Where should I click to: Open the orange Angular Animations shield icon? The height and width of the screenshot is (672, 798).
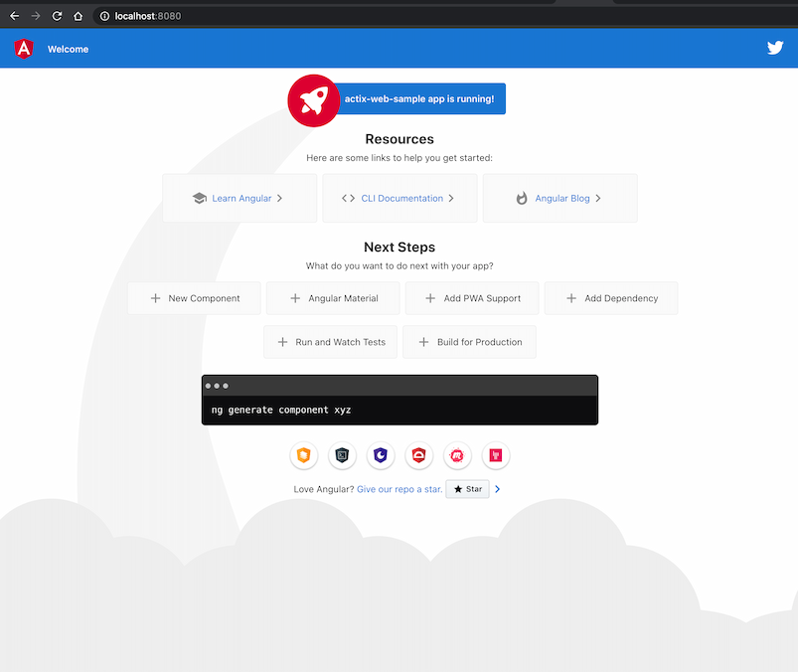(x=304, y=455)
